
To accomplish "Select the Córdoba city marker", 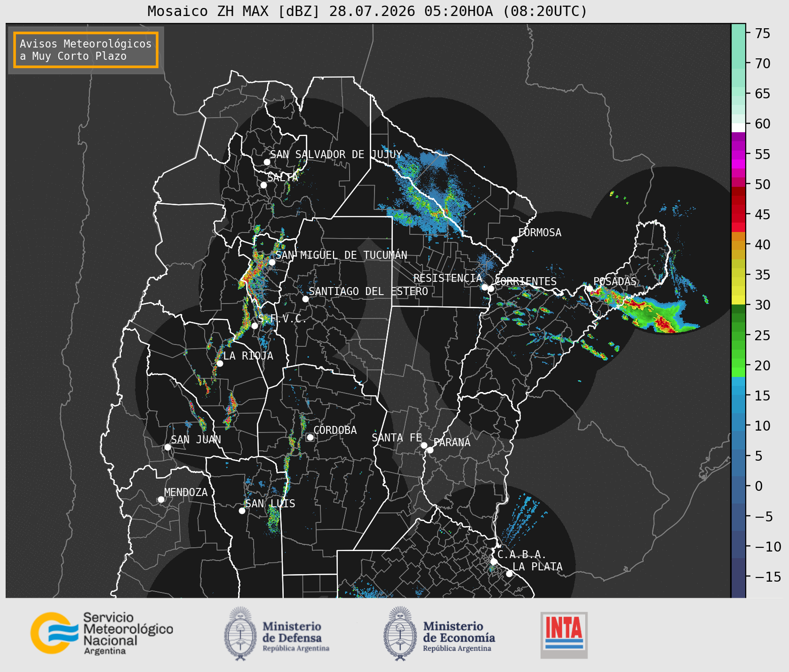I will coord(310,437).
